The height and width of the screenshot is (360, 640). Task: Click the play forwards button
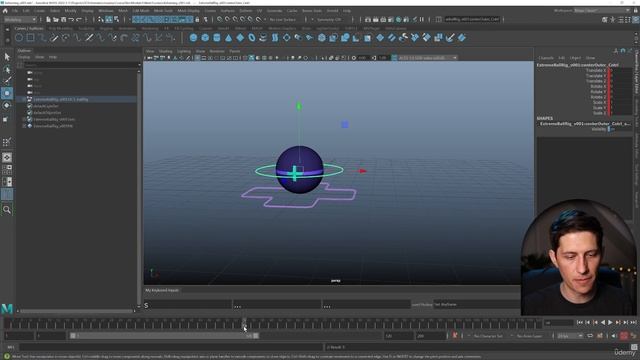(610, 322)
